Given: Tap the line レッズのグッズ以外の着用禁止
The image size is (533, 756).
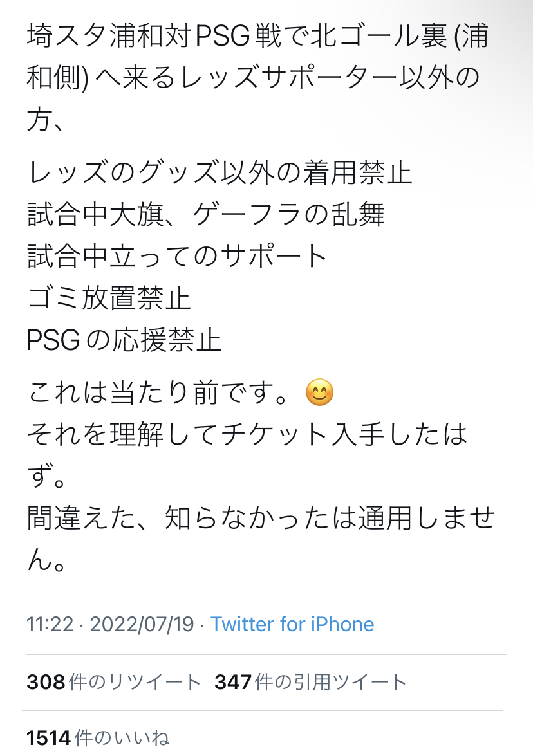Looking at the screenshot, I should coord(220,173).
